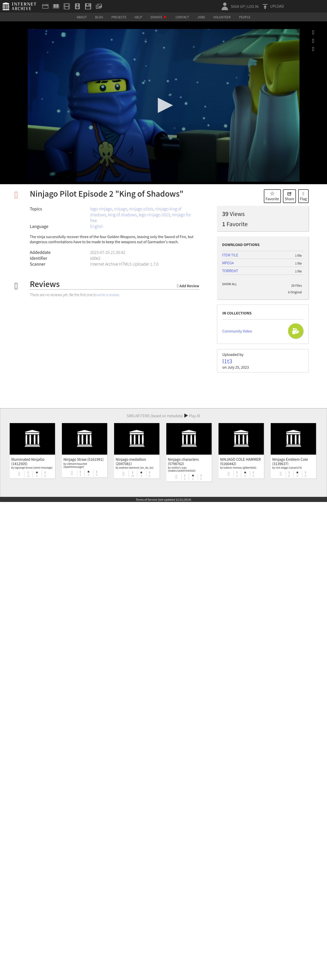
Task: Download the ITEM TILE file
Action: pos(230,255)
